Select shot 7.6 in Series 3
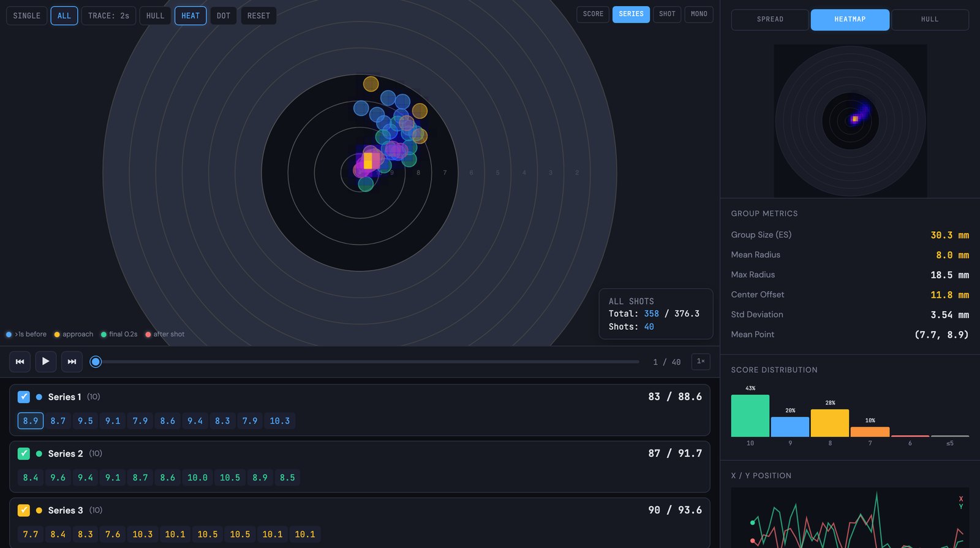 click(113, 535)
